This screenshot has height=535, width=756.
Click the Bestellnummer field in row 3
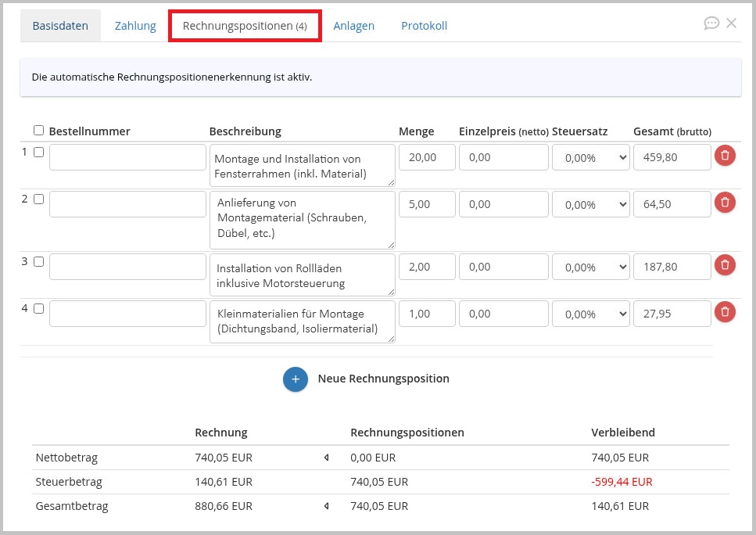127,267
